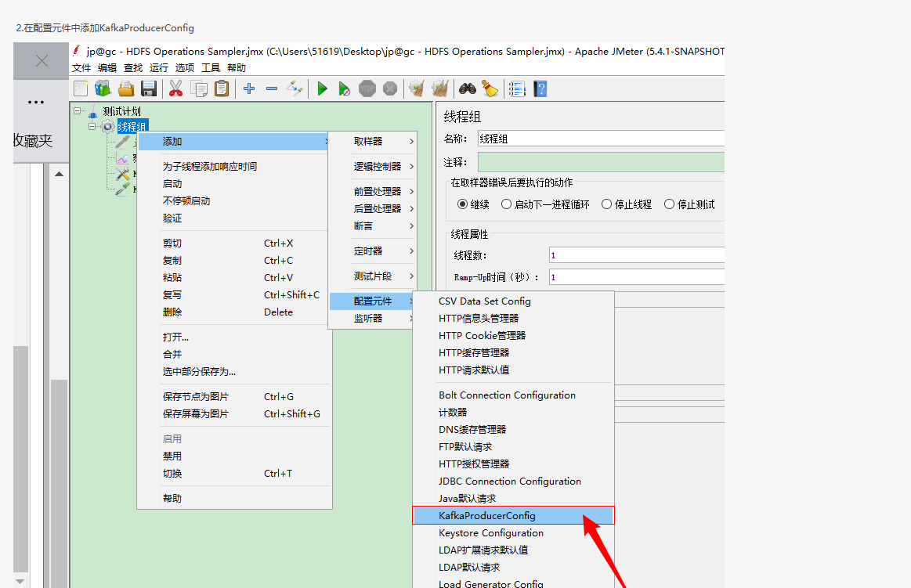
Task: Click the sidebar scrollbar up arrow
Action: pyautogui.click(x=60, y=174)
